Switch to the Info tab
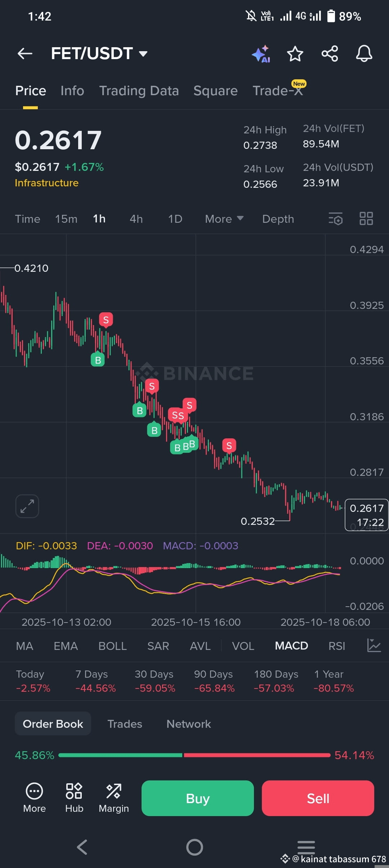Image resolution: width=389 pixels, height=868 pixels. (72, 91)
